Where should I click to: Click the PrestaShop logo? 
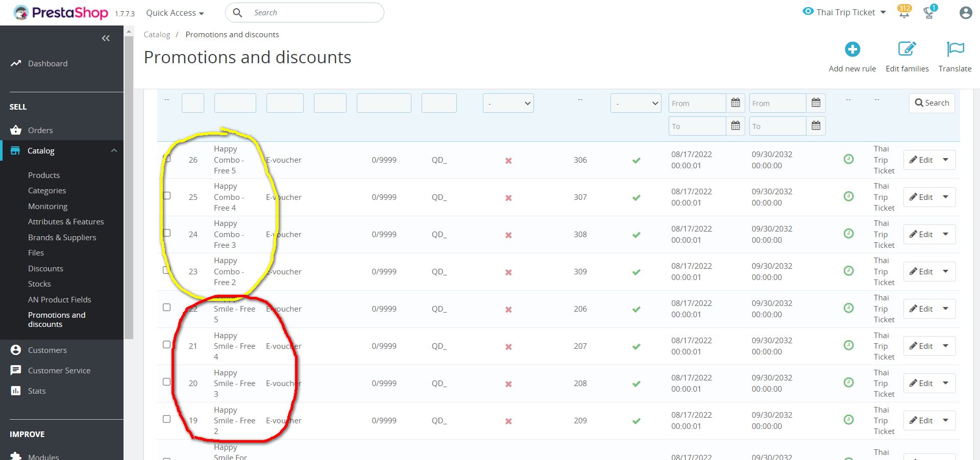61,12
